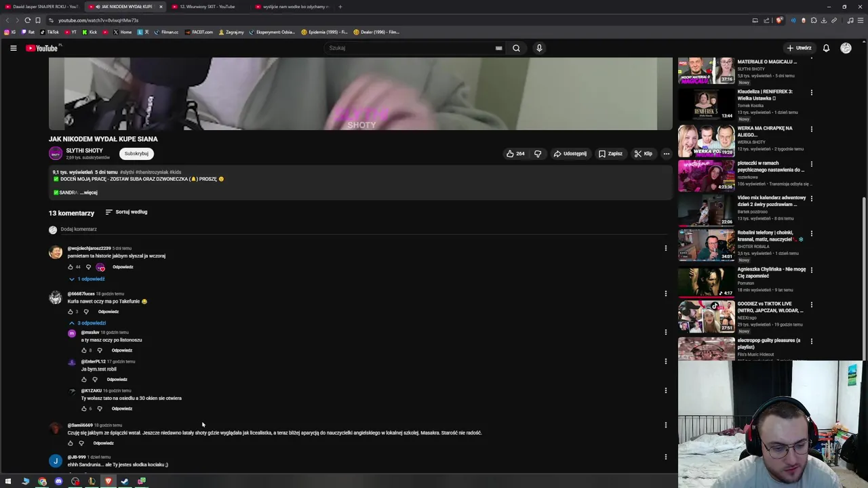This screenshot has height=488, width=868.
Task: Reply to the @mxsluv reply via Odpowiedz
Action: [x=122, y=350]
